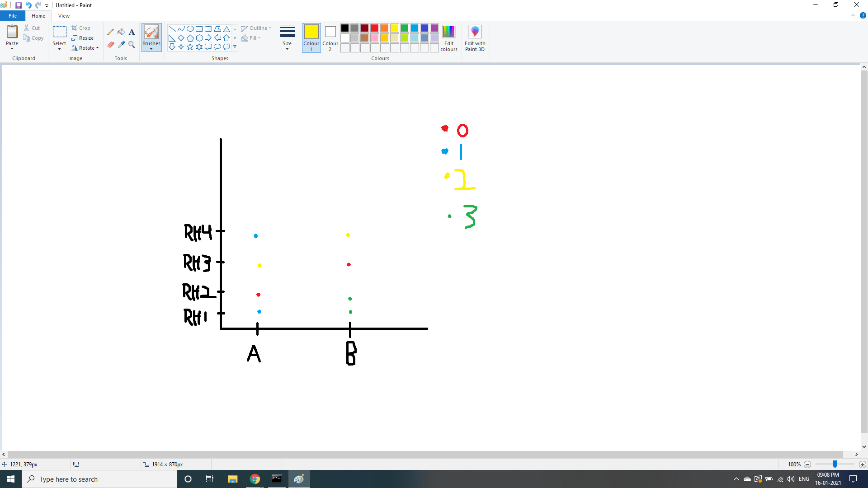Pick the Colour picker eyedropper tool

click(x=121, y=44)
